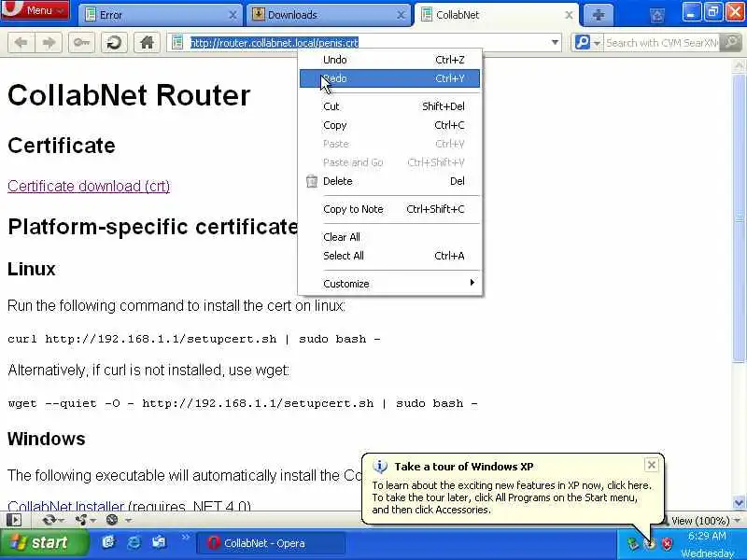
Task: Open a new tab with plus button
Action: tap(599, 15)
